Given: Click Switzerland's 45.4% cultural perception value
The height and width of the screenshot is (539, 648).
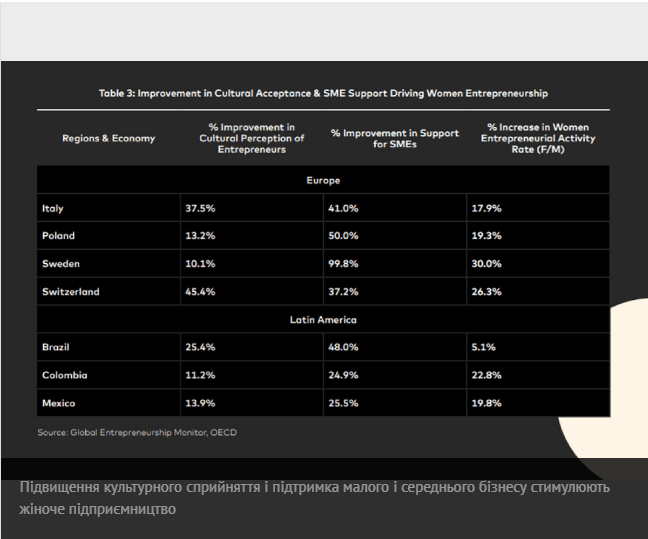Looking at the screenshot, I should pos(201,292).
